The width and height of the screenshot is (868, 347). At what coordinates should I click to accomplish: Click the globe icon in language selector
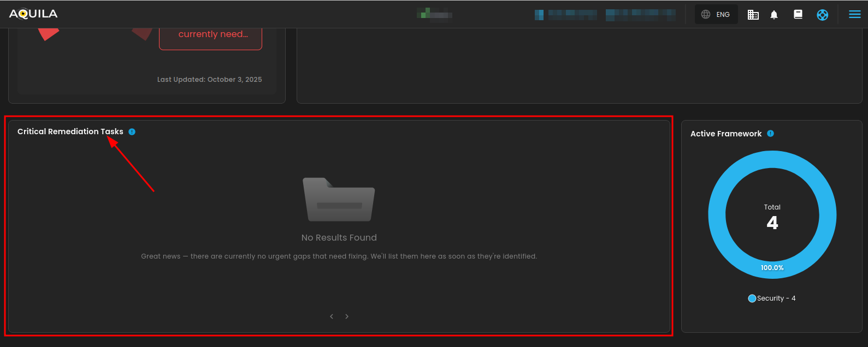(706, 15)
